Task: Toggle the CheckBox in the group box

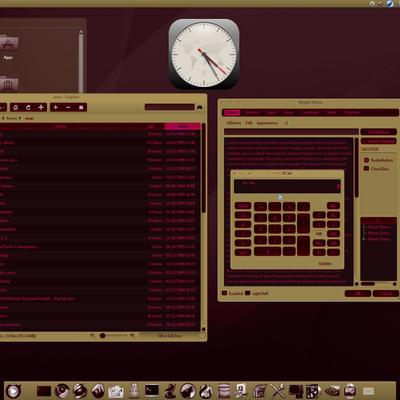Action: tap(376, 169)
